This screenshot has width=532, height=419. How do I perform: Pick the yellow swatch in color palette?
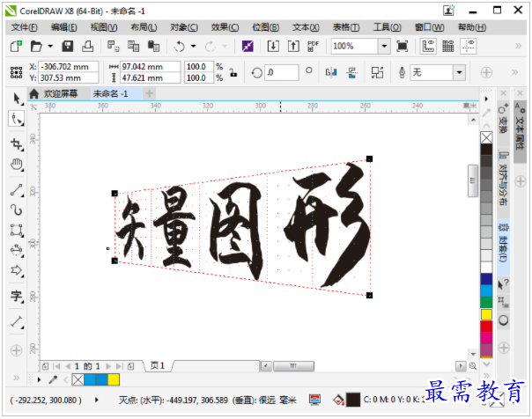[486, 314]
